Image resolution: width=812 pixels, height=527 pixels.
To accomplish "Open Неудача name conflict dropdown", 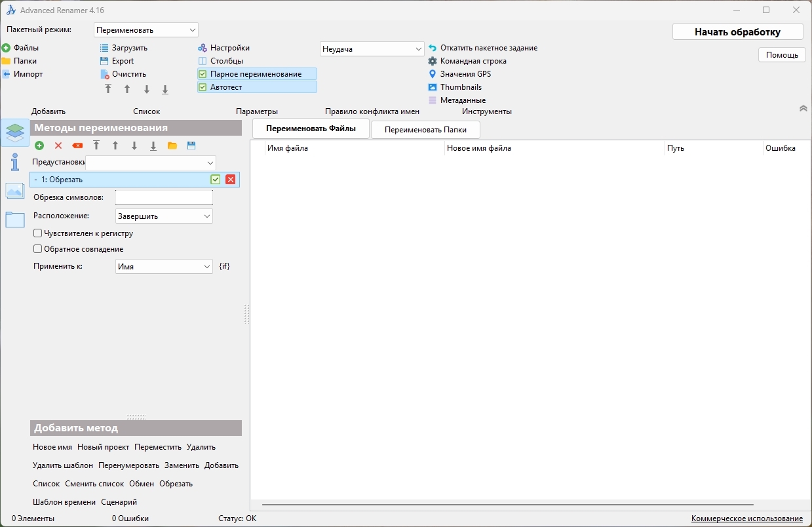I will (x=372, y=49).
